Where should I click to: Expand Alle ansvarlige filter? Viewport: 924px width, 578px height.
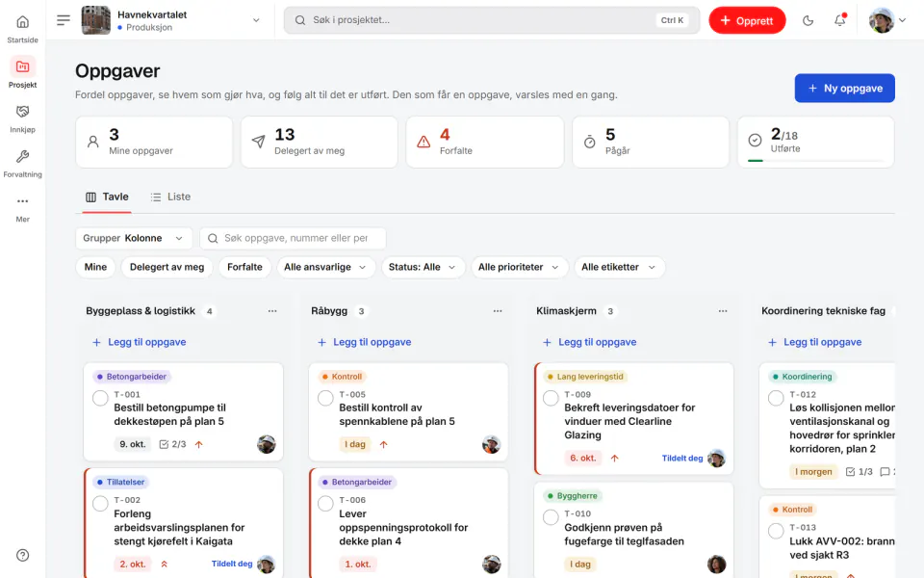(x=325, y=267)
